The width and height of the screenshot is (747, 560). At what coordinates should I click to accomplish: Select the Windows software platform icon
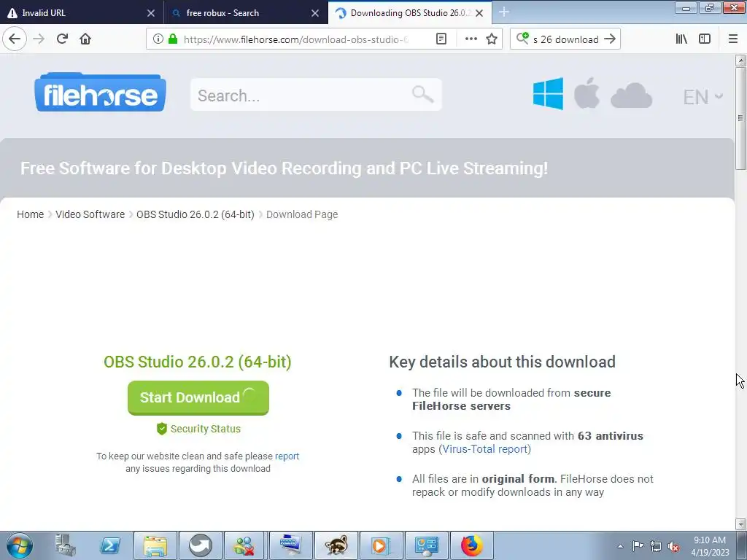(x=548, y=94)
